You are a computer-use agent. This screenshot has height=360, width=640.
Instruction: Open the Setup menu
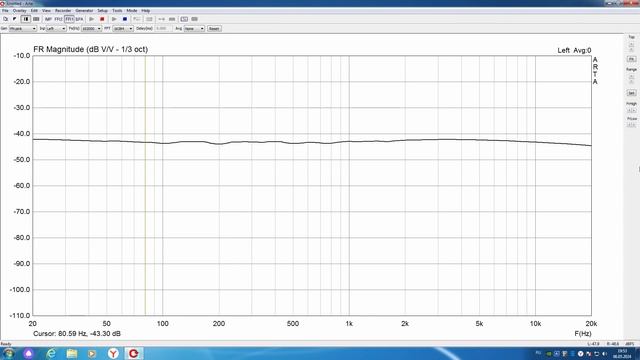point(102,11)
